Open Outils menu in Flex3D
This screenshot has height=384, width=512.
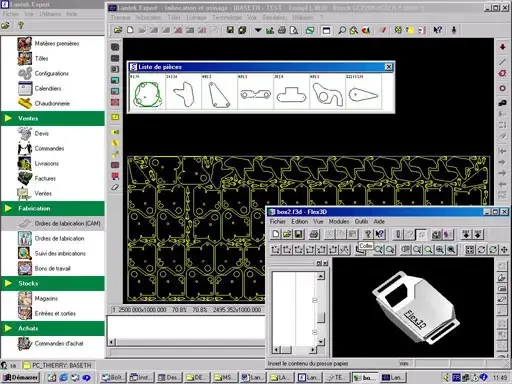click(x=361, y=221)
